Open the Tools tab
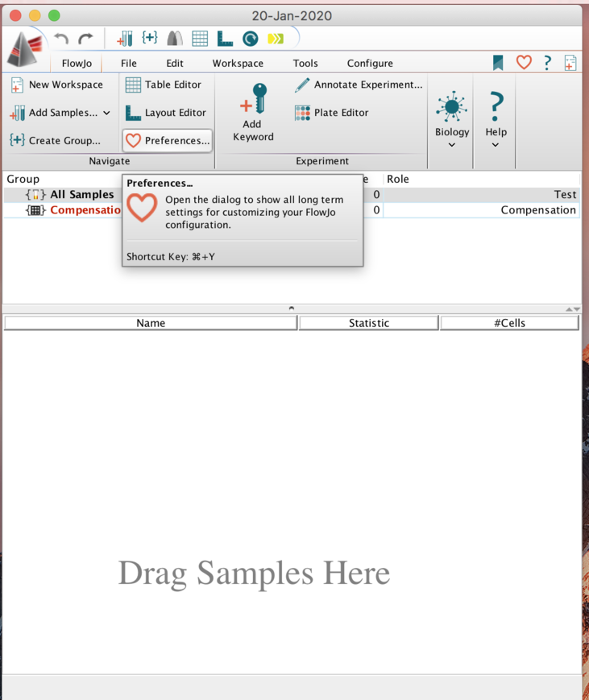This screenshot has height=700, width=589. pos(305,64)
